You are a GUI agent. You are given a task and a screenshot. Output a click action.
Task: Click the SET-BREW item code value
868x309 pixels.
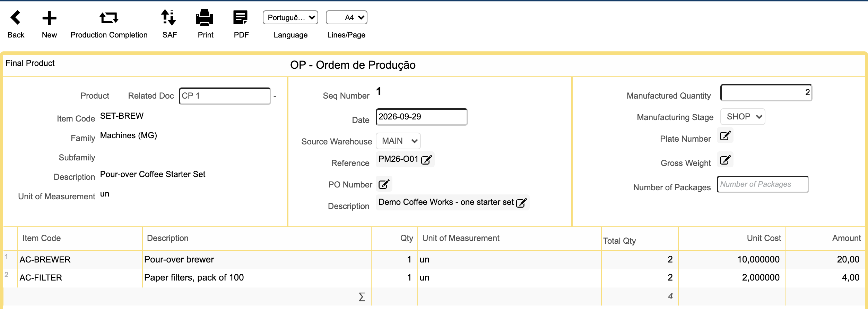[x=122, y=116]
